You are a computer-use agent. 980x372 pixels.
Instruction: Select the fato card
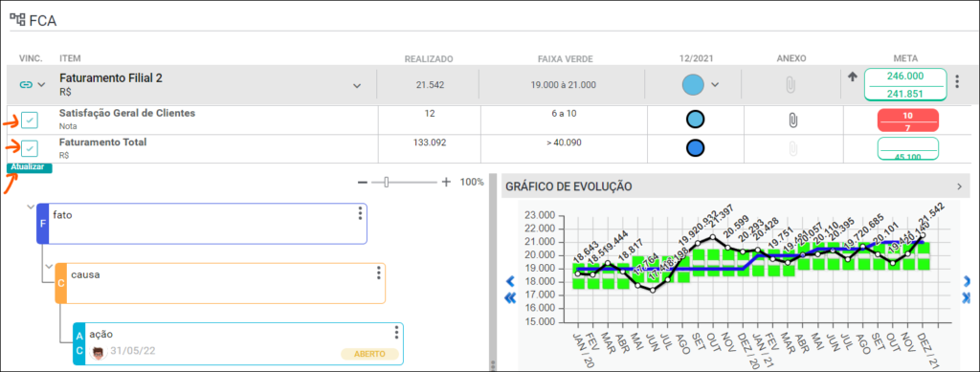tap(202, 224)
